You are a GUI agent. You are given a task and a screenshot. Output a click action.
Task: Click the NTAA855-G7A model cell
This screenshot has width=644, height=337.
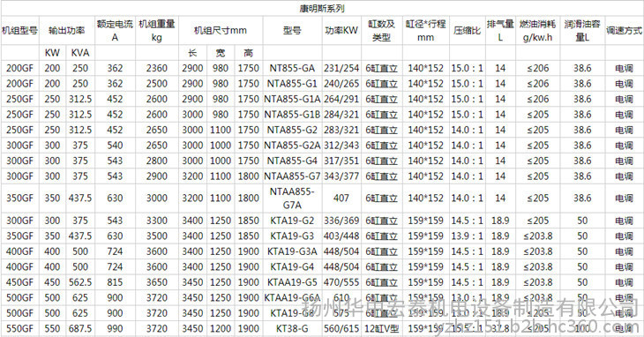click(x=292, y=198)
